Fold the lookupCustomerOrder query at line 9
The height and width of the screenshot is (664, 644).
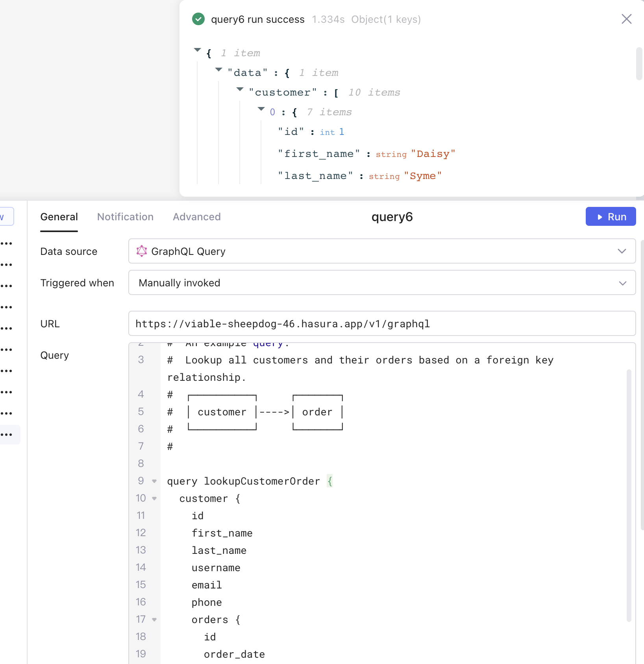[x=154, y=481]
